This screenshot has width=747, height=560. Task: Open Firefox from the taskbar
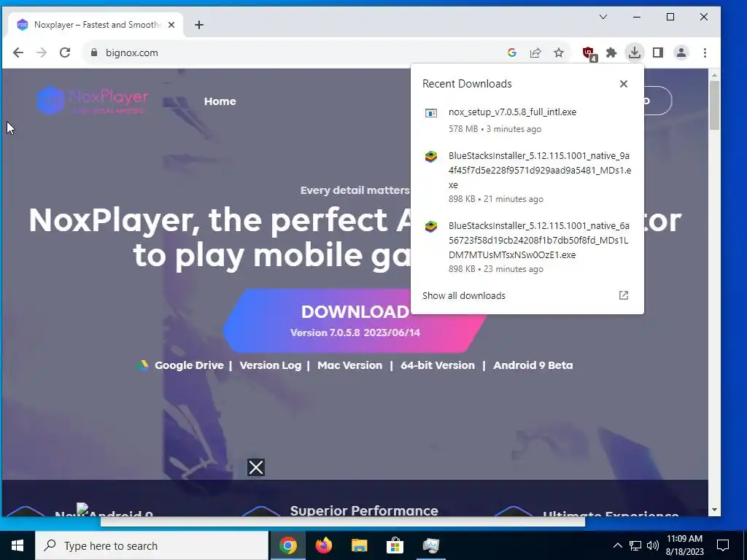pos(323,545)
